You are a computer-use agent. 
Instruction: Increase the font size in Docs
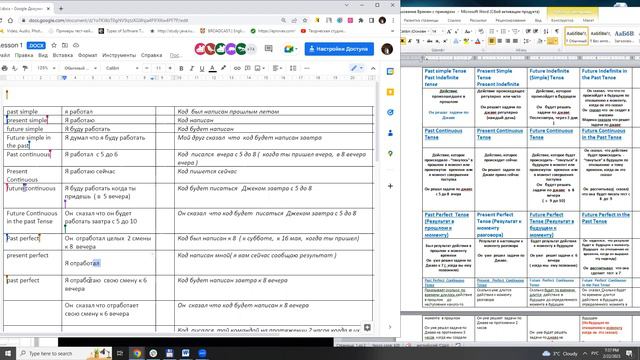pyautogui.click(x=170, y=68)
